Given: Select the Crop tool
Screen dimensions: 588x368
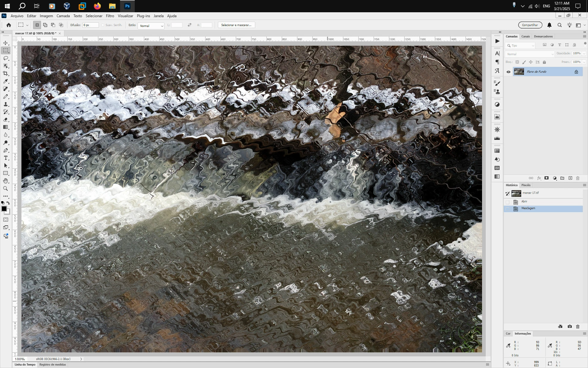Looking at the screenshot, I should click(6, 74).
